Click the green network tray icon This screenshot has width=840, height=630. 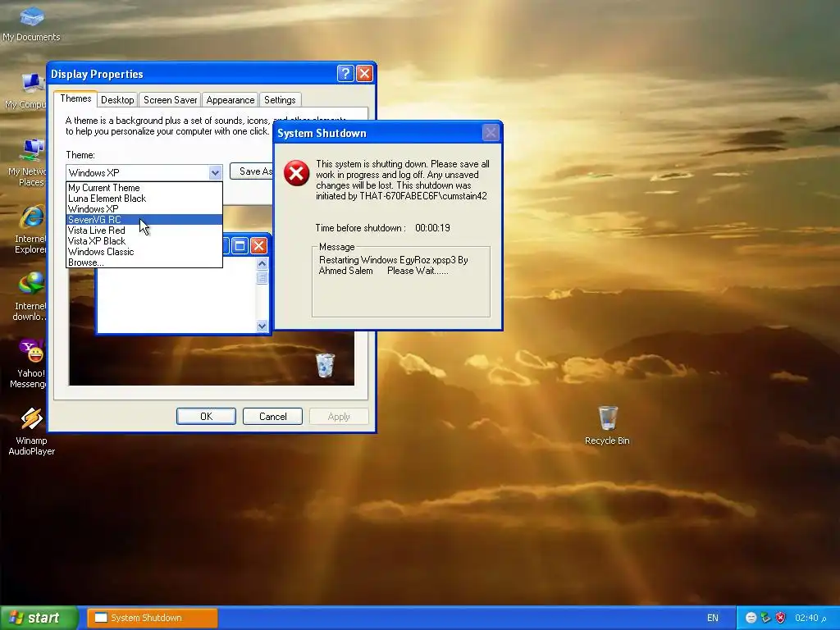tap(765, 618)
